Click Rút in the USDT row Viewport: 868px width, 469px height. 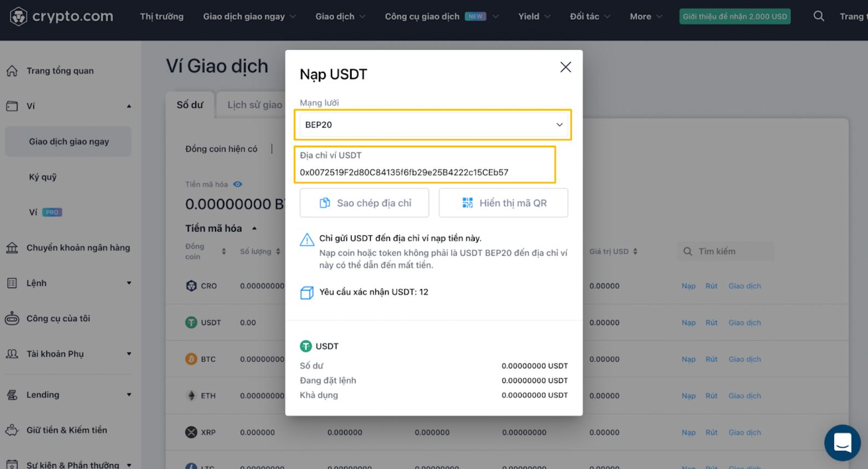click(712, 323)
